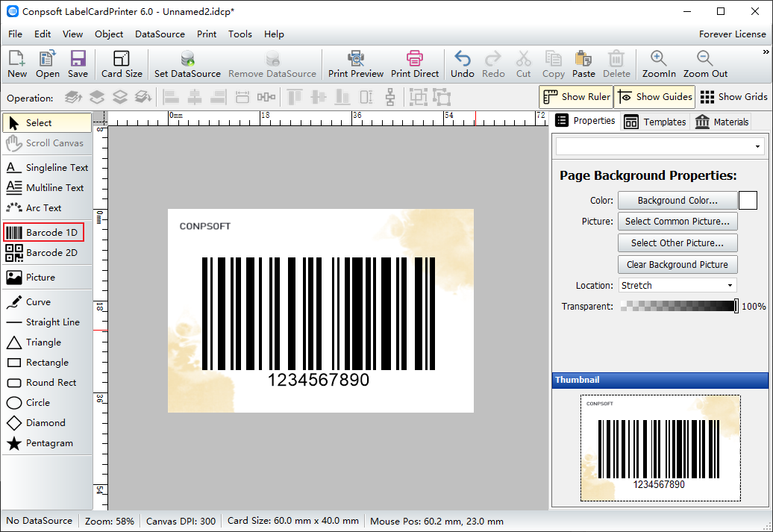Click Clear Background Picture button
773x532 pixels.
(677, 265)
